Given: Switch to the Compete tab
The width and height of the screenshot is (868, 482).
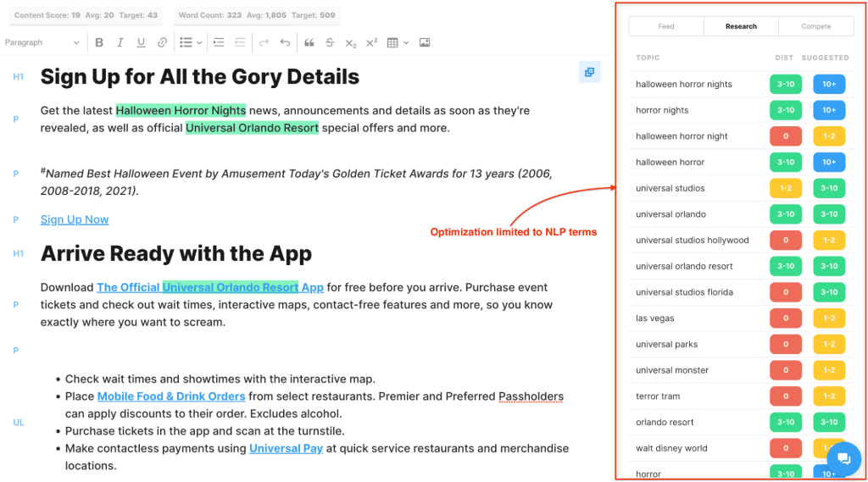Looking at the screenshot, I should click(x=816, y=26).
